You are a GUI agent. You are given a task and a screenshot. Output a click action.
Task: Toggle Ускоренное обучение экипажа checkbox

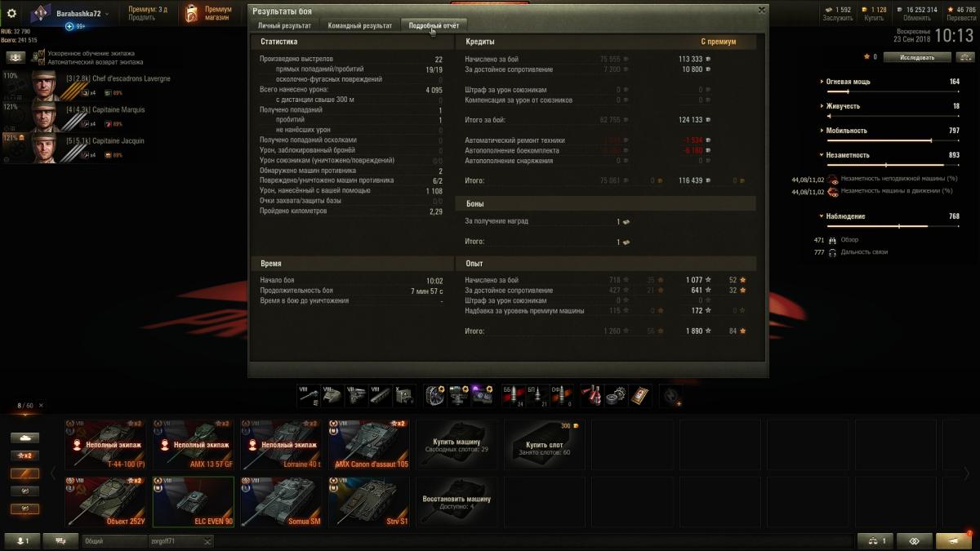pos(42,54)
